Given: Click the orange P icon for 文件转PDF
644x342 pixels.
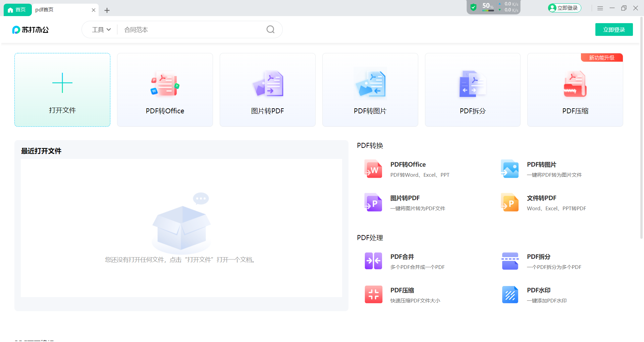Looking at the screenshot, I should click(510, 202).
